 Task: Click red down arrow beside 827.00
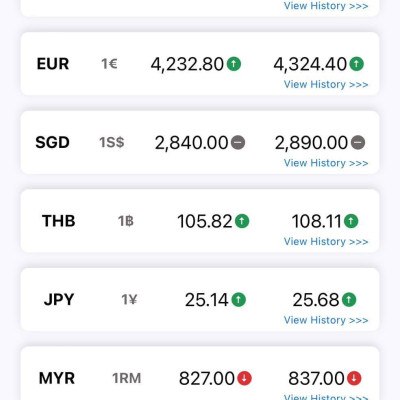244,378
